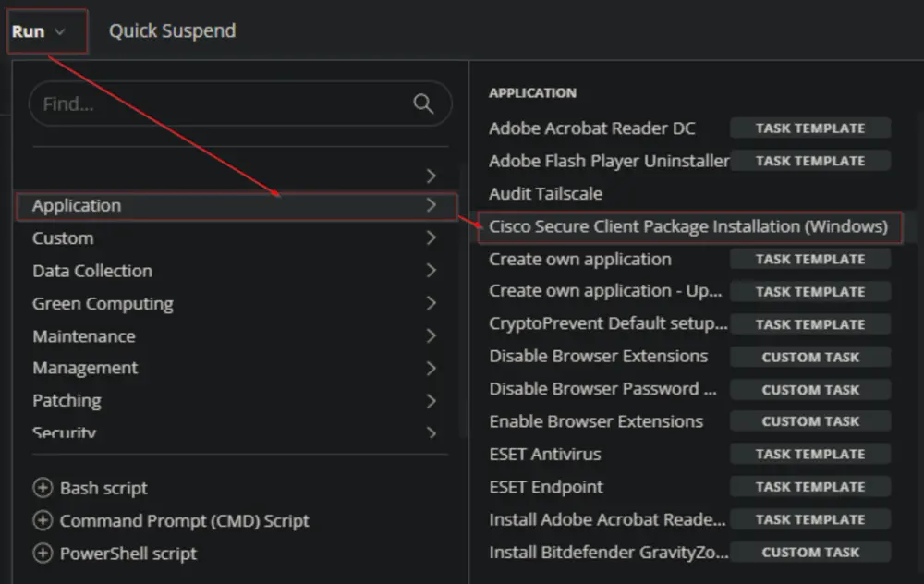The height and width of the screenshot is (584, 924).
Task: Open the Green Computing category
Action: tap(103, 303)
